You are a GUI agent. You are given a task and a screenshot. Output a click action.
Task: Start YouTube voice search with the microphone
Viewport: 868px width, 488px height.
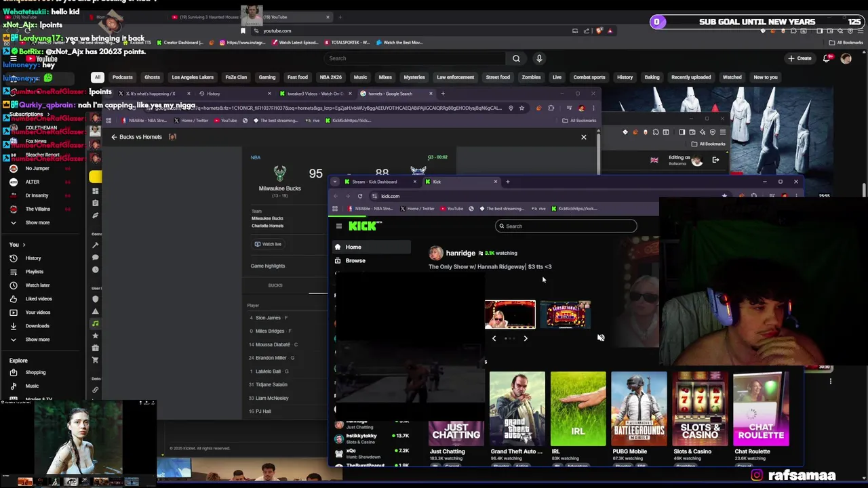point(539,58)
